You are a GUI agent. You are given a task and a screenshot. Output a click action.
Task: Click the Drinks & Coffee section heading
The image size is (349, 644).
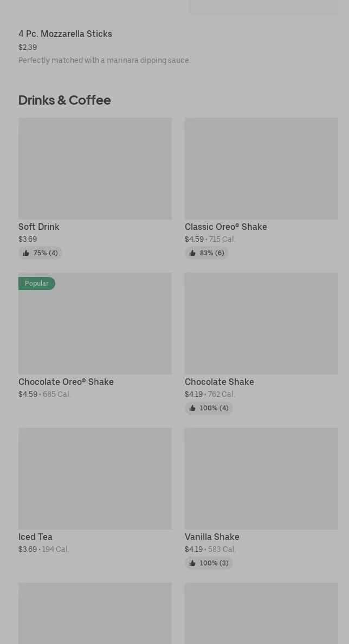tap(65, 100)
